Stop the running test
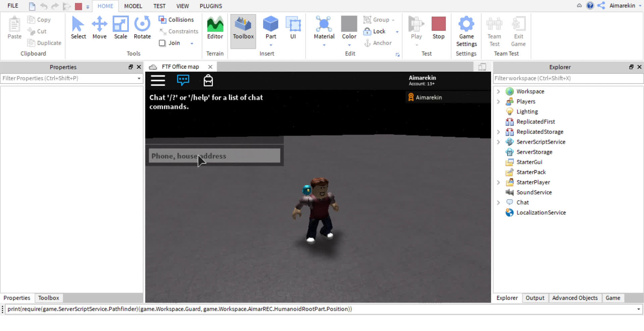The width and height of the screenshot is (644, 331). point(438,28)
